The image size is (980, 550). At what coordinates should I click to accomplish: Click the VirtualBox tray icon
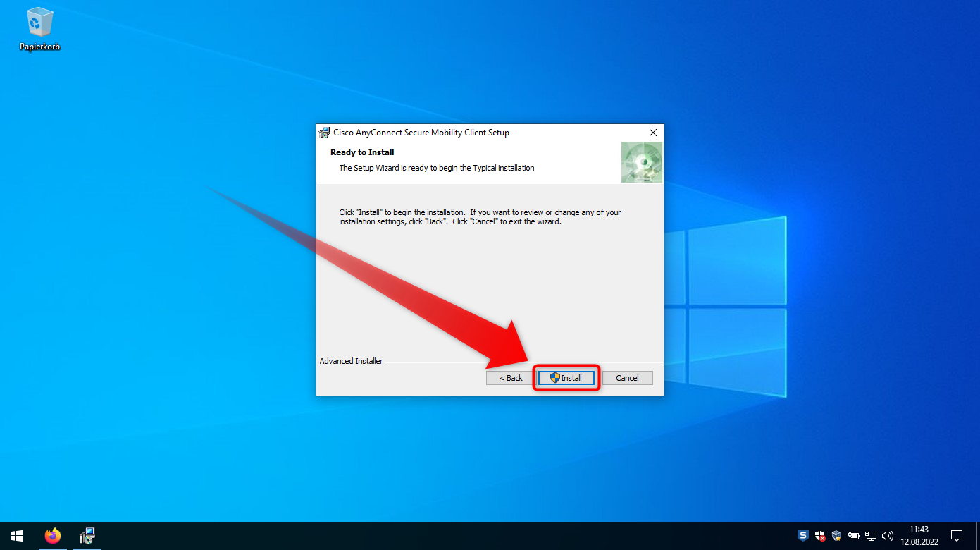coord(836,536)
